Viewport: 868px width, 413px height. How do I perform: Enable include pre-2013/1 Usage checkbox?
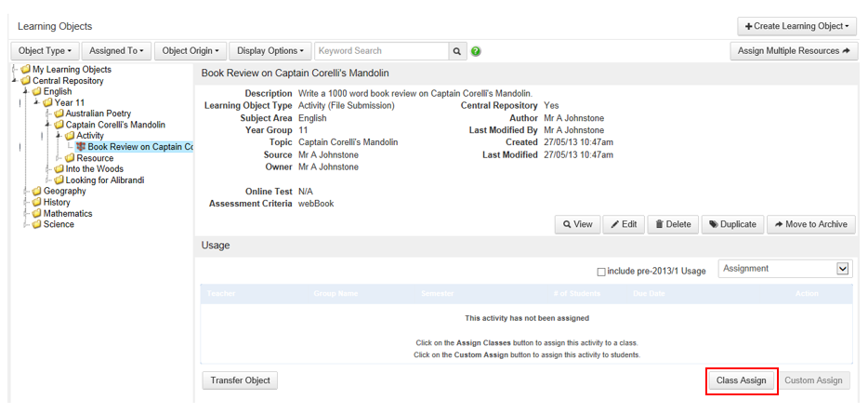pos(601,272)
